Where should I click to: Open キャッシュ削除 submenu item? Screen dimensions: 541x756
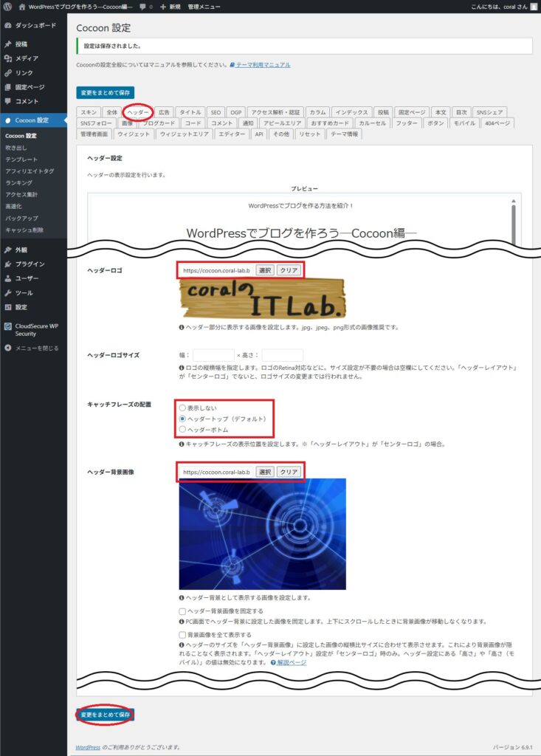[x=24, y=230]
